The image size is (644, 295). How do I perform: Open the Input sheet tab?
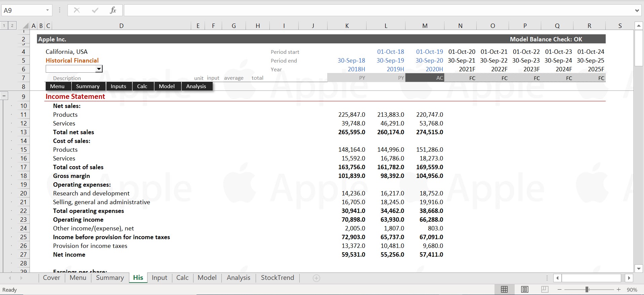tap(159, 278)
